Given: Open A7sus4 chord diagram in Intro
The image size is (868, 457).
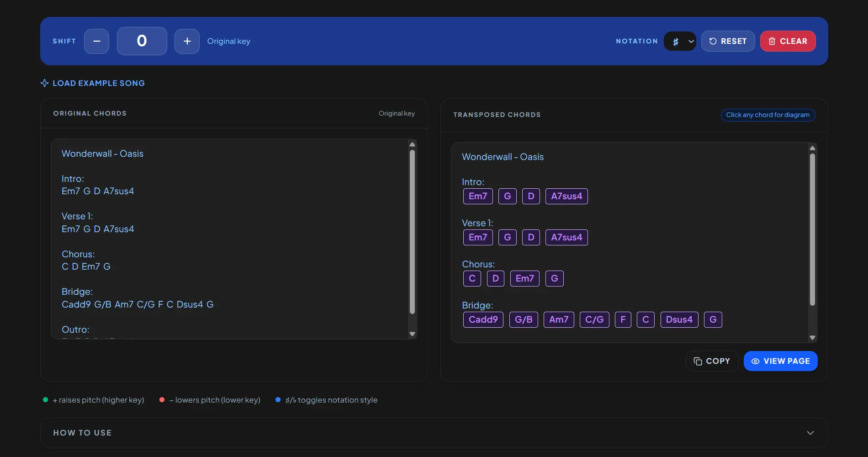Looking at the screenshot, I should (566, 196).
